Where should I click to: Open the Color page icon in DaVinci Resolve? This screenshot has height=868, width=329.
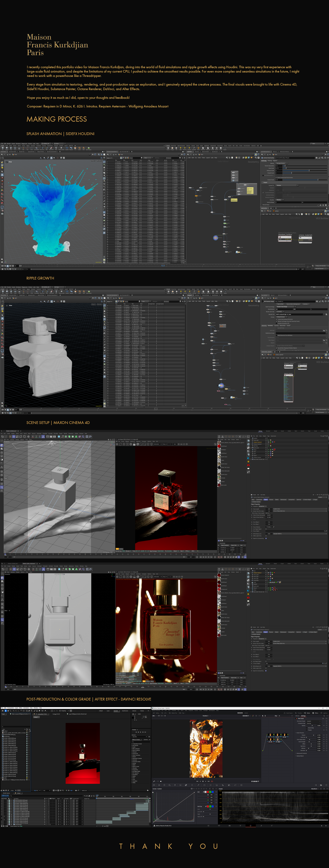[251, 826]
